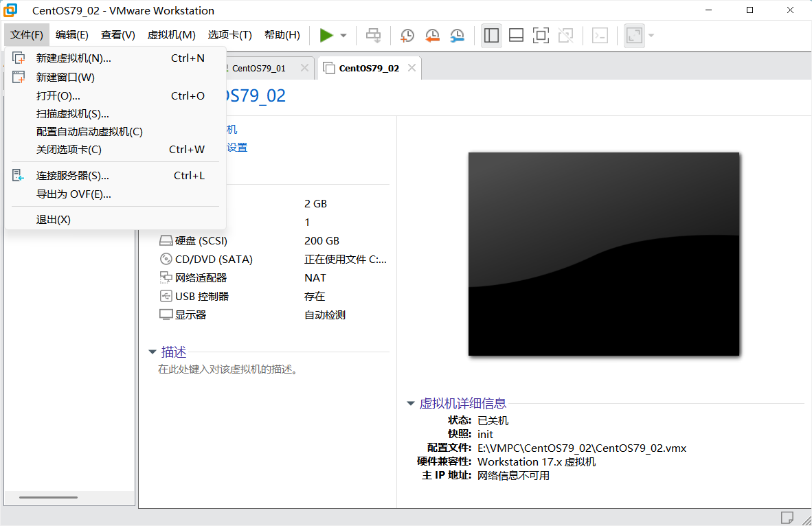
Task: Click the 显示器 device row
Action: pos(273,315)
